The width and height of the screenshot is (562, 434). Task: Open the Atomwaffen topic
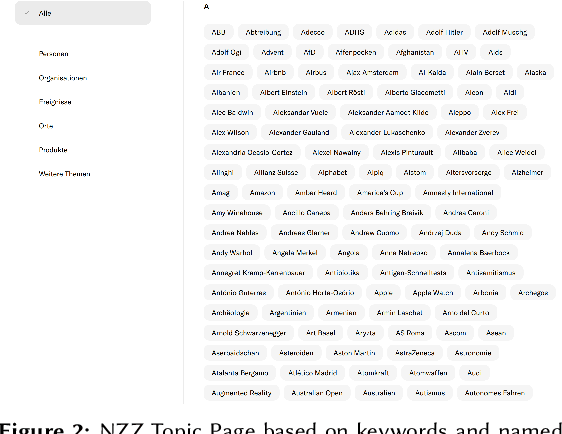(428, 373)
